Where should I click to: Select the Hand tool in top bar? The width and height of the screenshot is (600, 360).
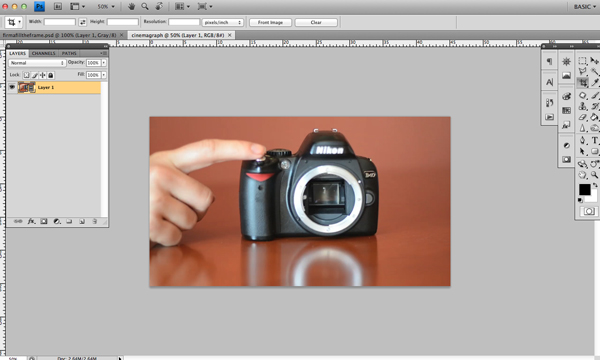(131, 7)
